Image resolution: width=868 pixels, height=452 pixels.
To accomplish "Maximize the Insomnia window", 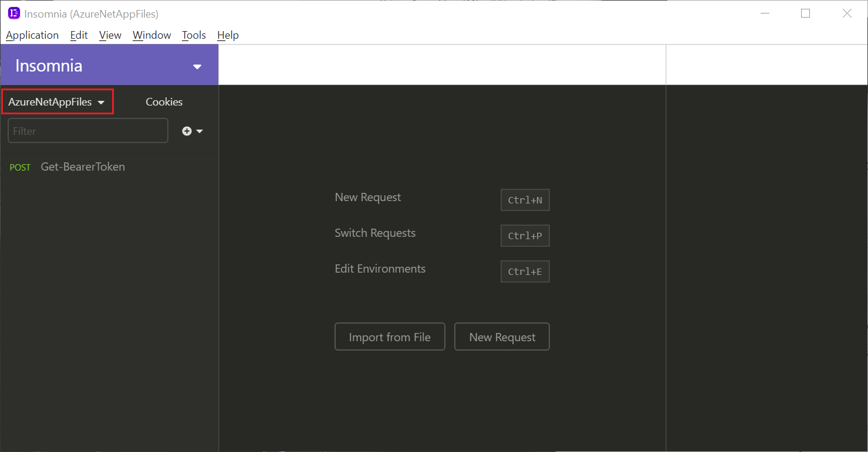I will [805, 13].
